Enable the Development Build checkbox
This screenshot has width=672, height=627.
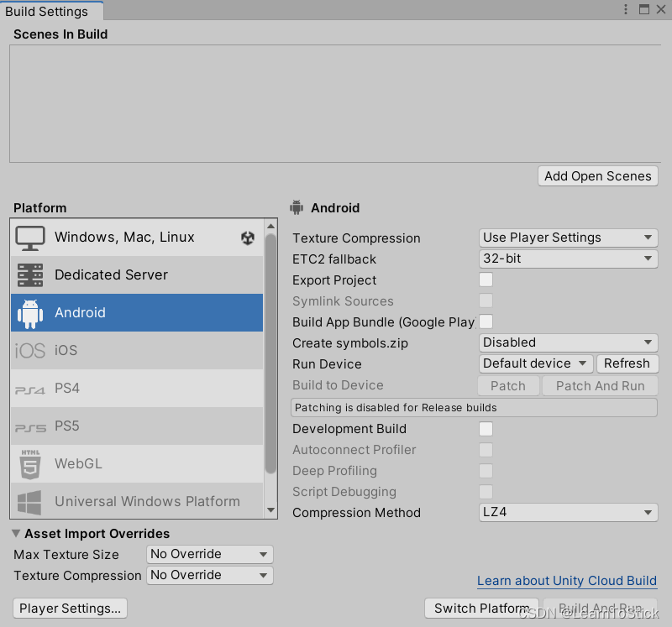pos(486,429)
